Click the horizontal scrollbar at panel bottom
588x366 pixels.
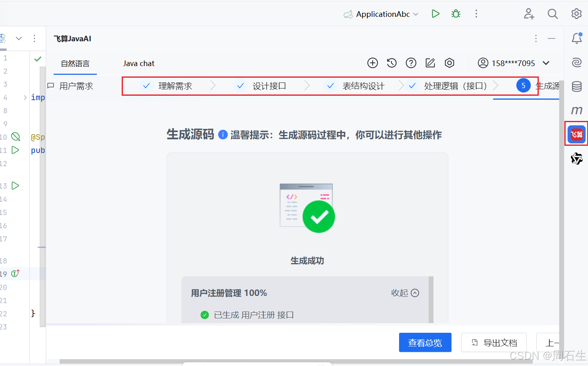(296, 361)
